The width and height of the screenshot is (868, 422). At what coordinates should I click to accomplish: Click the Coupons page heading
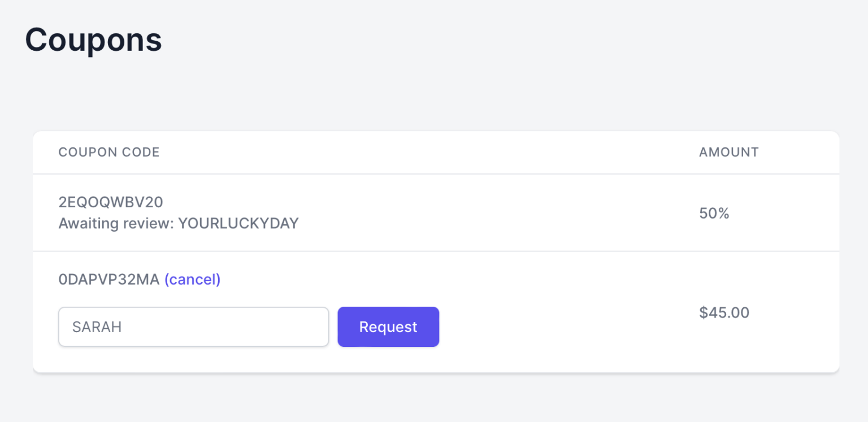point(93,40)
